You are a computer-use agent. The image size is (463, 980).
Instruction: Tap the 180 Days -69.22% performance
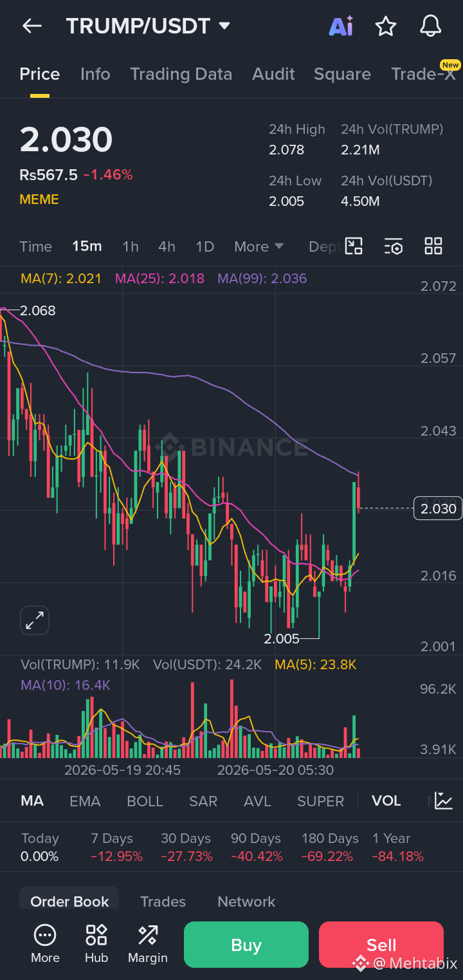pyautogui.click(x=330, y=847)
